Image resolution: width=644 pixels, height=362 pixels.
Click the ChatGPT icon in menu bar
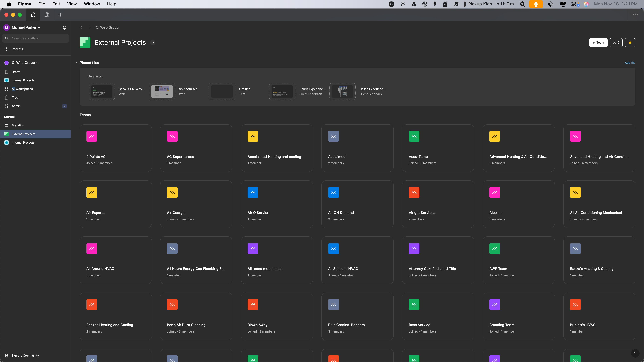(424, 4)
